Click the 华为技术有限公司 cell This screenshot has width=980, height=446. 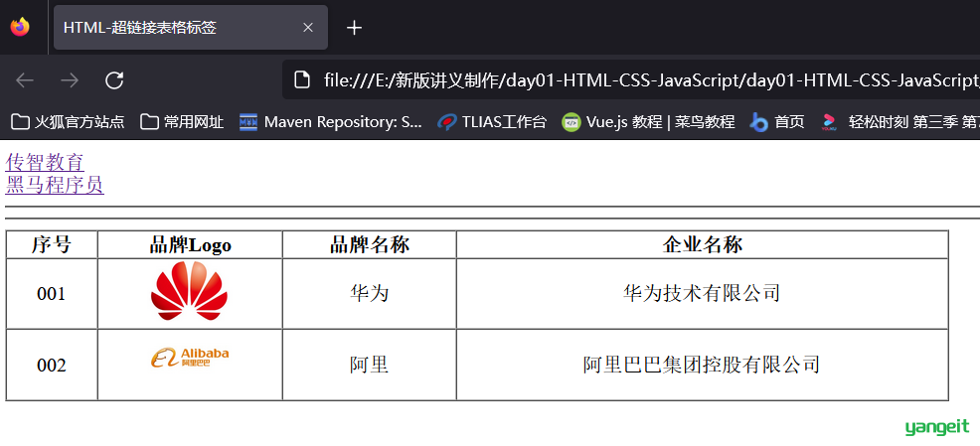pos(703,294)
